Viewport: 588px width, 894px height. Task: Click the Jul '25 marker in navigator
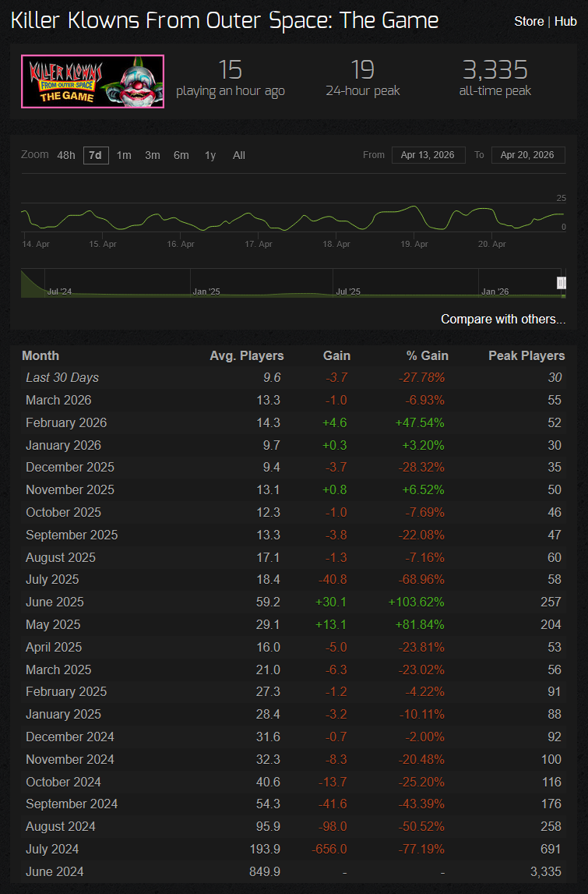click(x=348, y=292)
